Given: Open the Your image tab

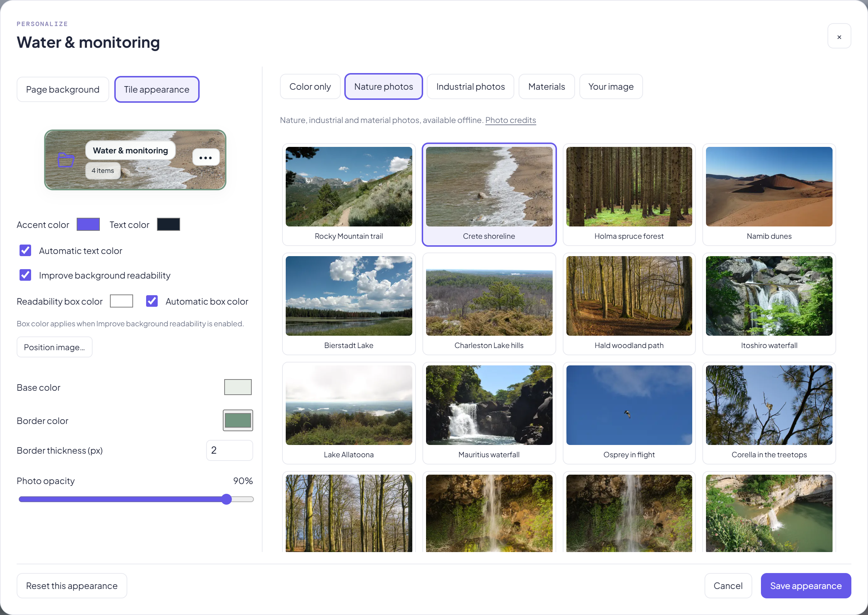Looking at the screenshot, I should tap(611, 87).
